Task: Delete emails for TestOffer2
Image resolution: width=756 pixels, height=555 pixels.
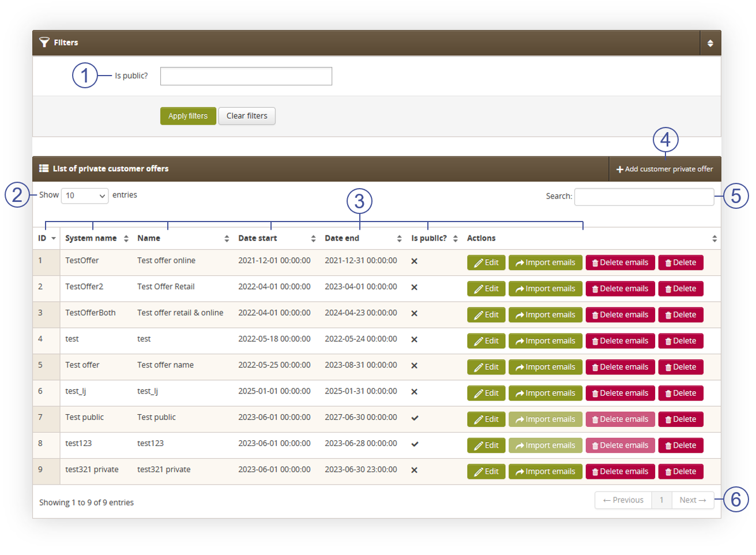Action: [x=620, y=288]
